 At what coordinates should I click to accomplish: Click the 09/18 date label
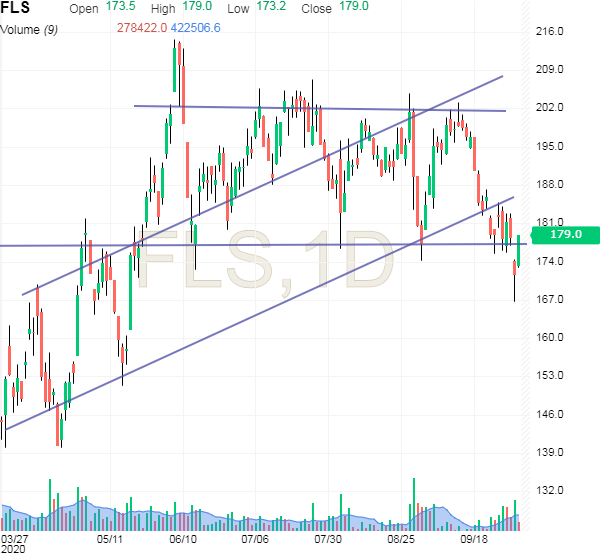coord(475,537)
